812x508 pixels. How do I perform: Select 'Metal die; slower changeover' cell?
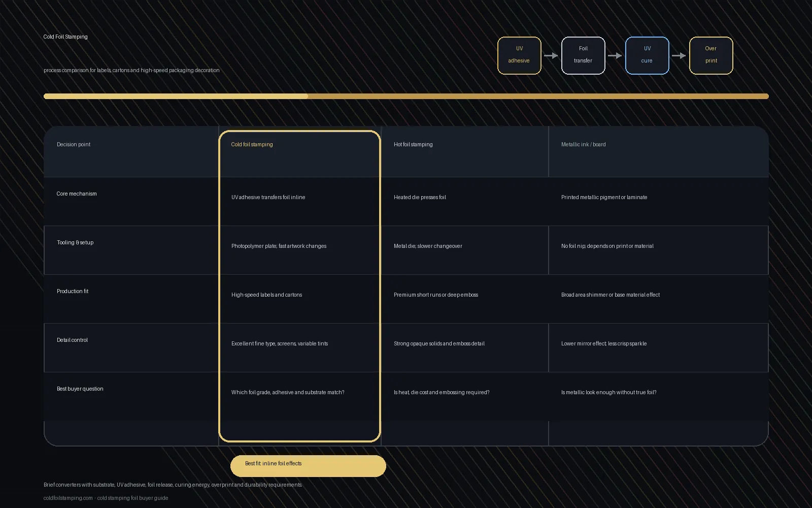coord(428,246)
